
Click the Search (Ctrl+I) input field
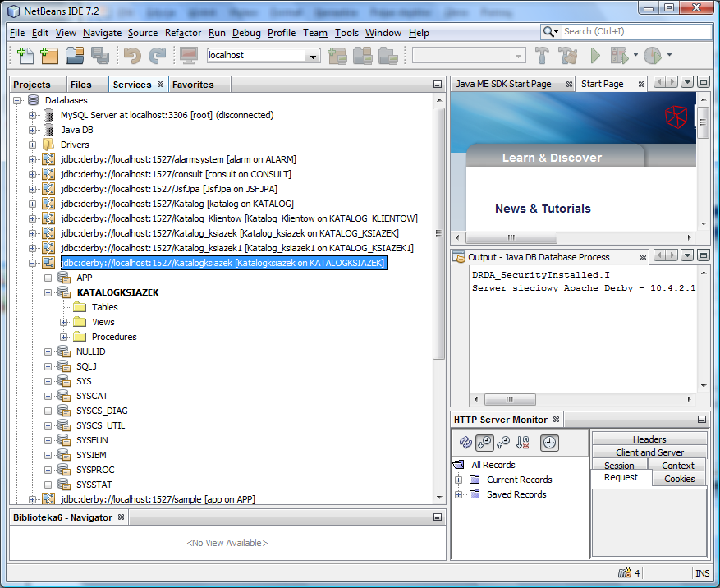coord(636,31)
